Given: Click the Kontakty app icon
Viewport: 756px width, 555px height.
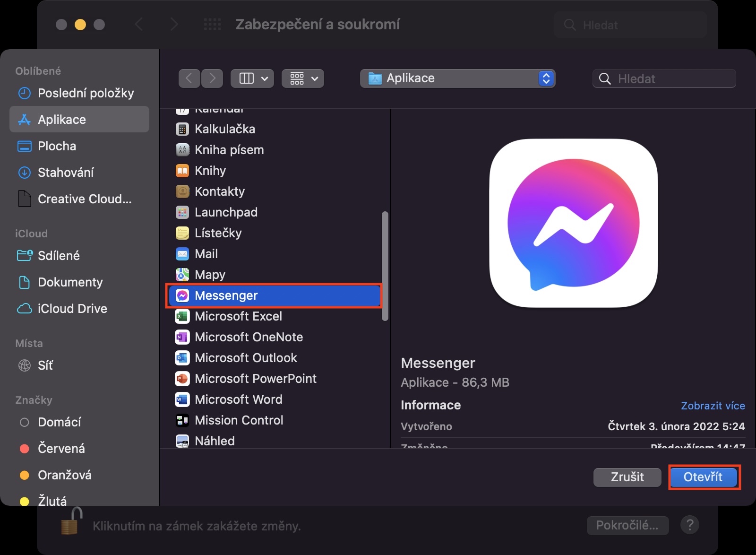Looking at the screenshot, I should (x=182, y=191).
